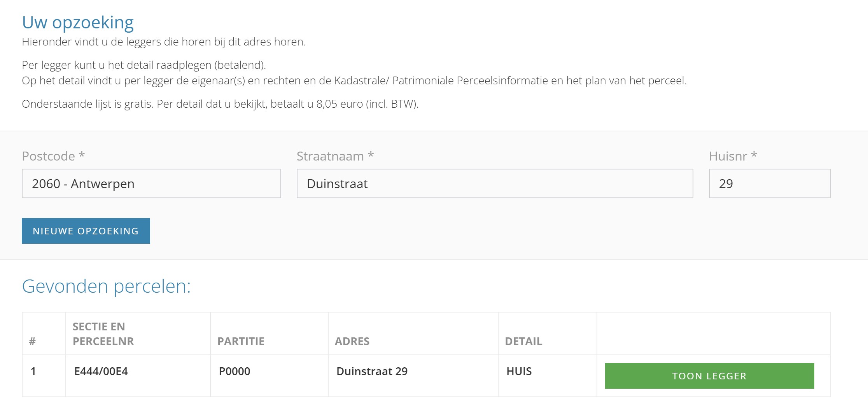
Task: Select the Partitie column header
Action: (241, 341)
